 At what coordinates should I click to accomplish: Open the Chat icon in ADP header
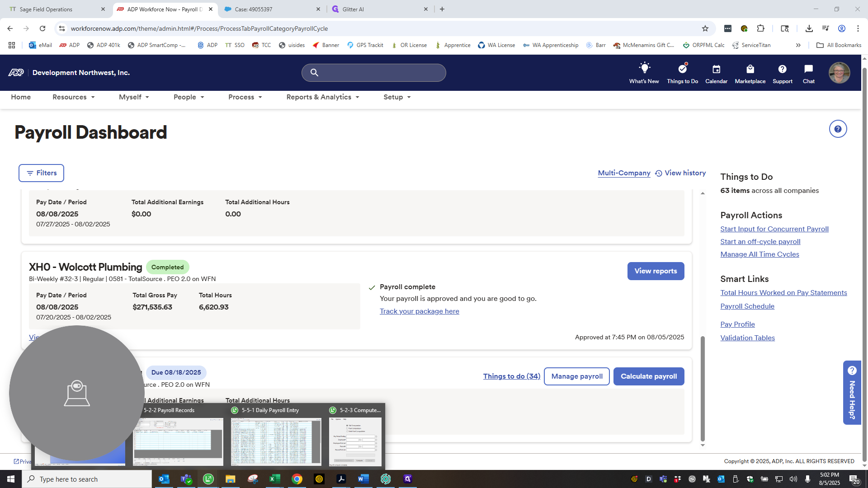pos(808,73)
